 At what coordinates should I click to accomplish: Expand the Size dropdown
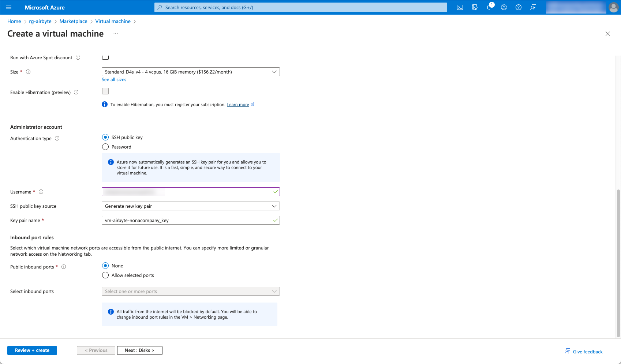[190, 72]
